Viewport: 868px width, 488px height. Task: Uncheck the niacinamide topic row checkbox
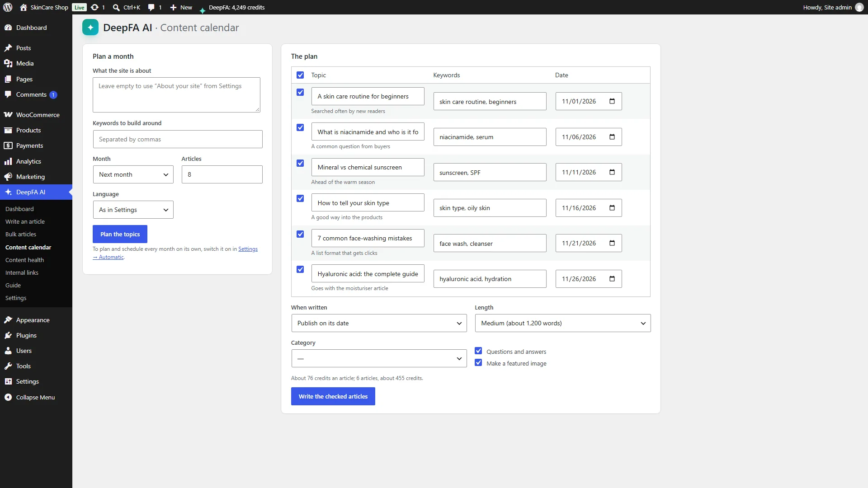point(300,127)
